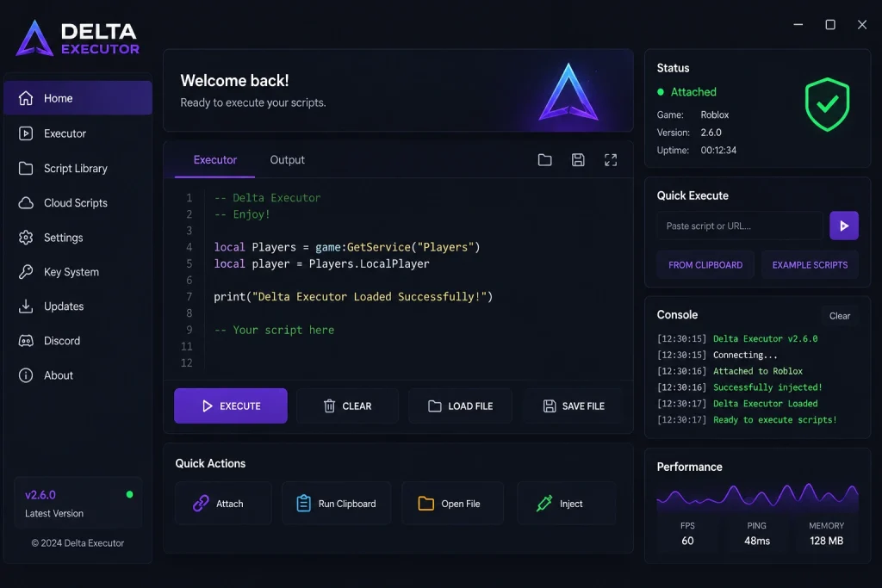Viewport: 882px width, 588px height.
Task: Click the Open File yellow folder icon
Action: click(425, 503)
